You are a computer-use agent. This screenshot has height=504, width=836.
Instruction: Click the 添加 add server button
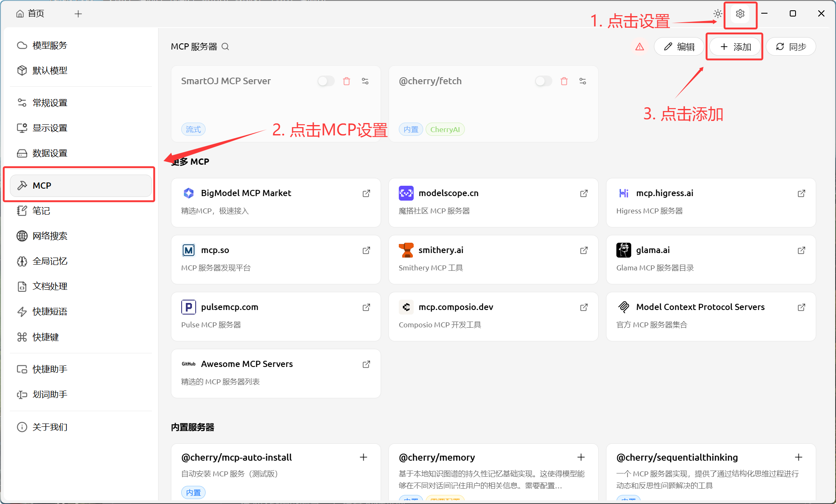point(735,47)
